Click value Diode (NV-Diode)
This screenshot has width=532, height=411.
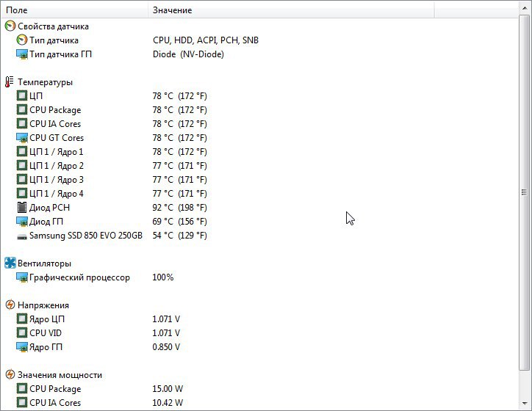188,54
